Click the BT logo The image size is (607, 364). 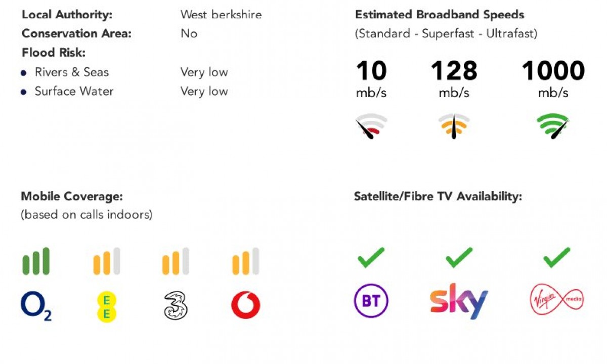click(x=371, y=301)
